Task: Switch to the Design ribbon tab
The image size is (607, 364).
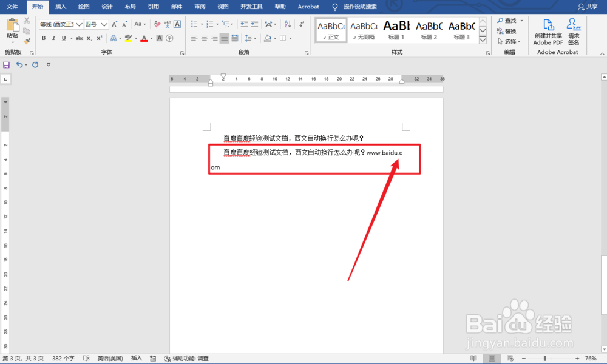Action: [x=107, y=7]
